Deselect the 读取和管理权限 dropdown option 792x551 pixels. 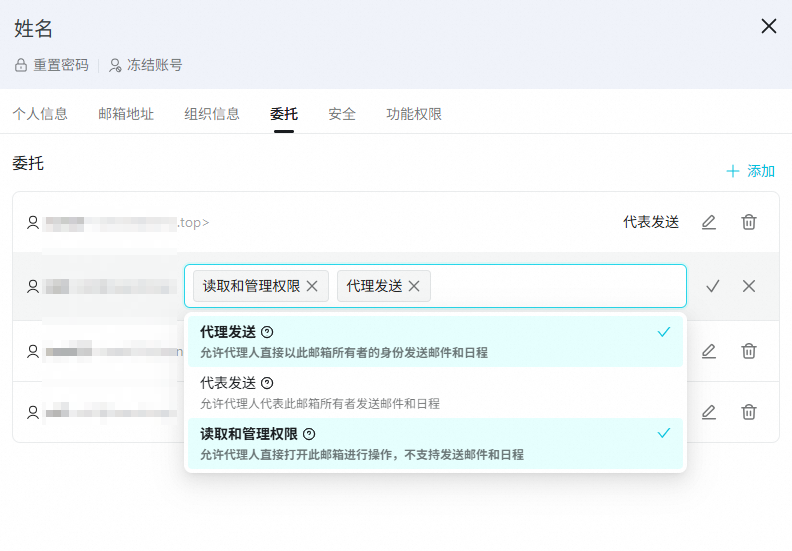pos(435,443)
